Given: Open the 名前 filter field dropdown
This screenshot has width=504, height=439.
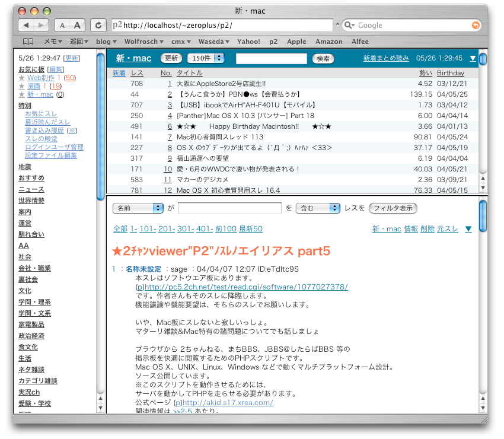Looking at the screenshot, I should click(x=138, y=208).
